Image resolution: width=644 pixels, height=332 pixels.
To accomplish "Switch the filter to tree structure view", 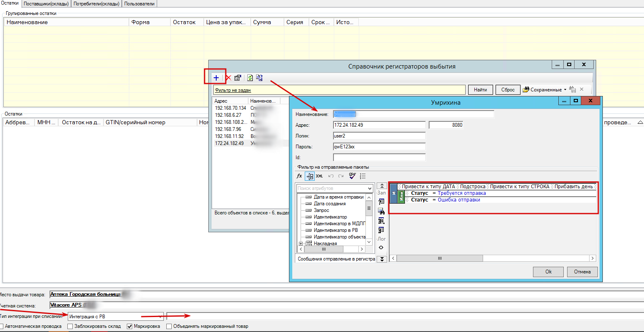I will point(310,176).
